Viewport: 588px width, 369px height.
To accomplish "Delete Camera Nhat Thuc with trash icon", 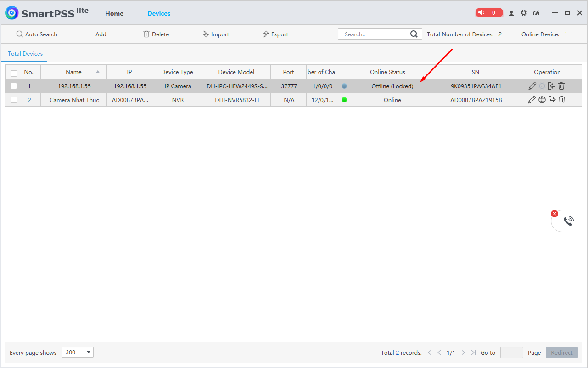I will [x=561, y=100].
